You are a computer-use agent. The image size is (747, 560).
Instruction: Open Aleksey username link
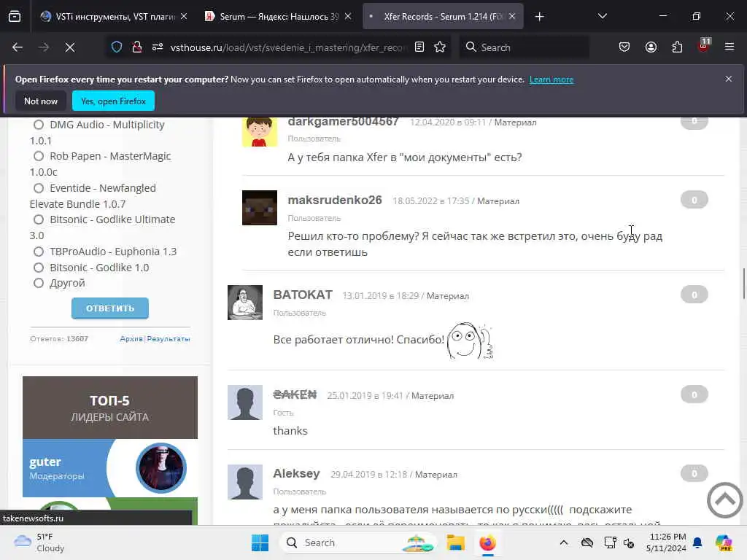(296, 473)
